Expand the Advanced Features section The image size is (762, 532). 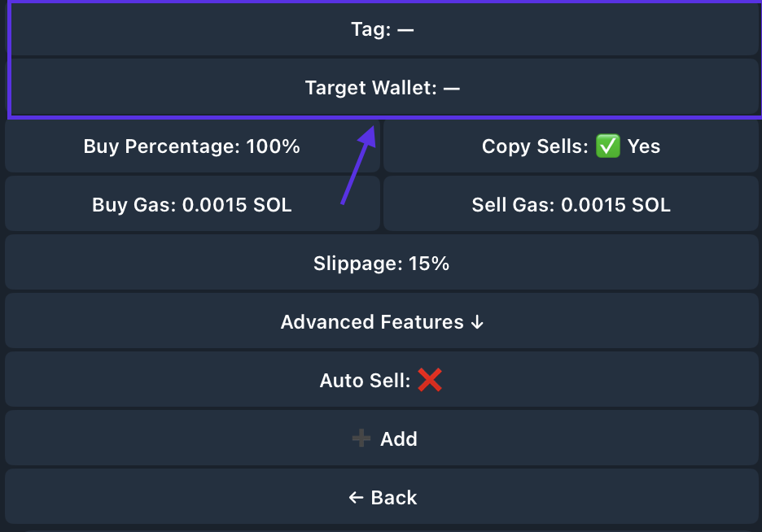tap(381, 322)
